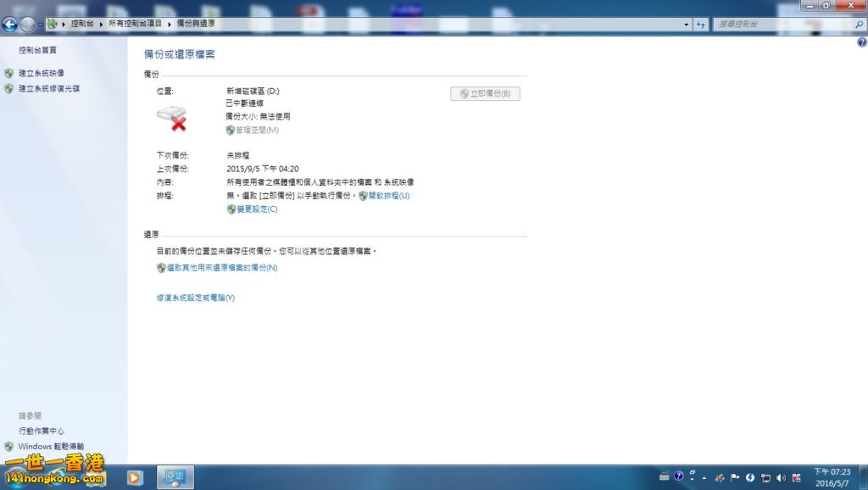
Task: Click shield icon beside 建立系統修復光碟
Action: pyautogui.click(x=8, y=88)
